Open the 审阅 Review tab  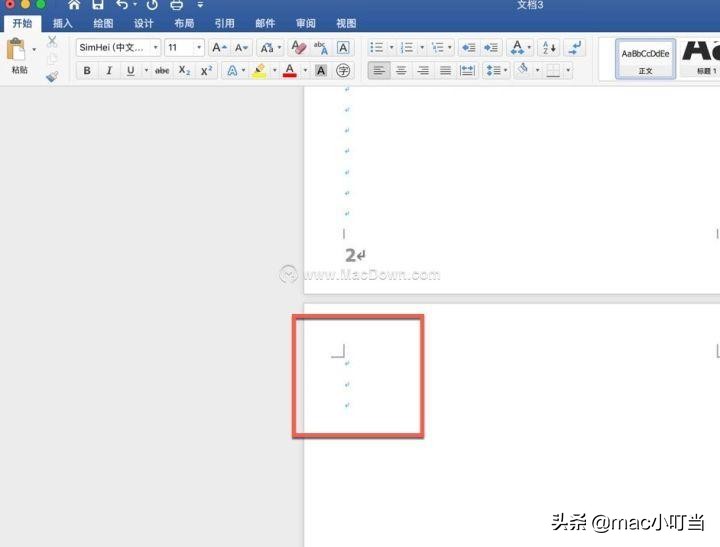coord(305,23)
